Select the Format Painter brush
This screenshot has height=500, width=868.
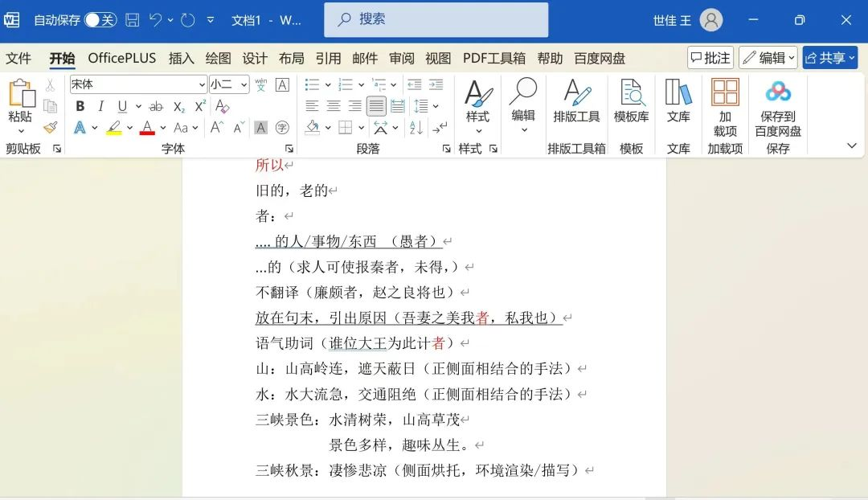pyautogui.click(x=51, y=128)
